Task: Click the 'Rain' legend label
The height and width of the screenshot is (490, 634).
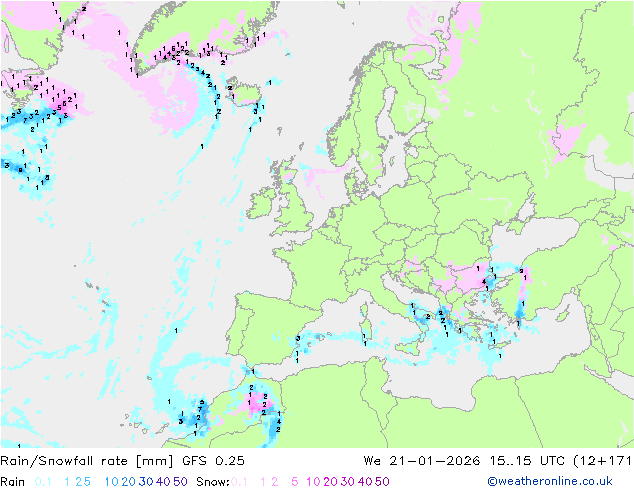Action: [13, 482]
